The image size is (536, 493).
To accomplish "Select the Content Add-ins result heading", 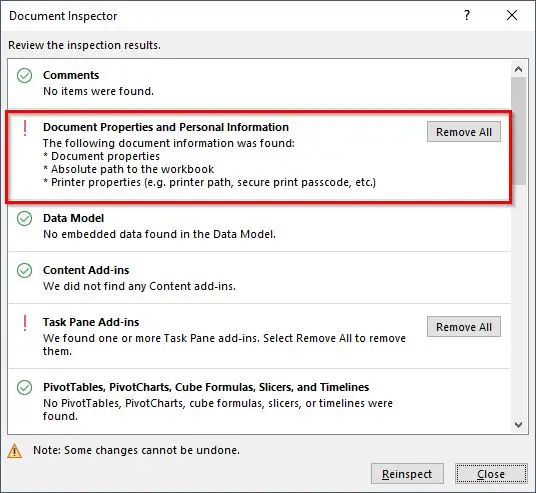I will [86, 270].
